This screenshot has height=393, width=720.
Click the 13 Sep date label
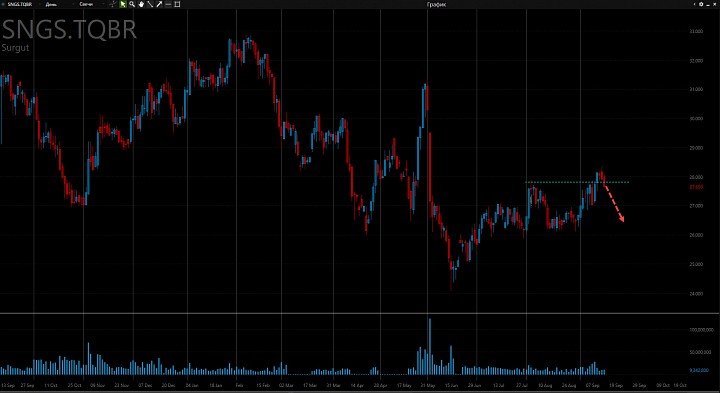[x=8, y=385]
